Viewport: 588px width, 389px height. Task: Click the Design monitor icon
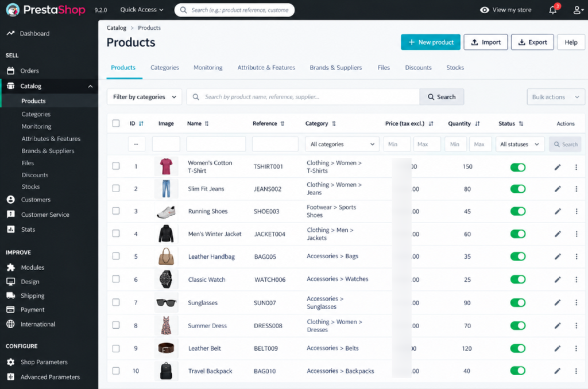[x=11, y=282]
